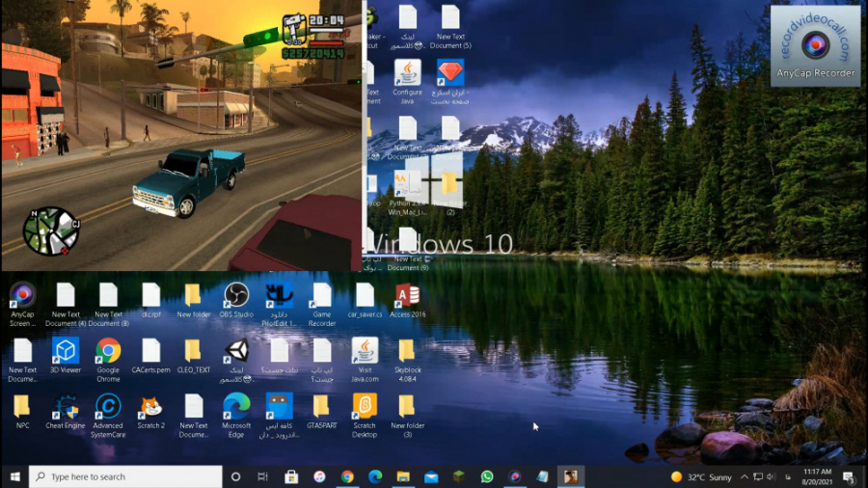Open Edge from the taskbar
868x488 pixels.
pyautogui.click(x=375, y=476)
